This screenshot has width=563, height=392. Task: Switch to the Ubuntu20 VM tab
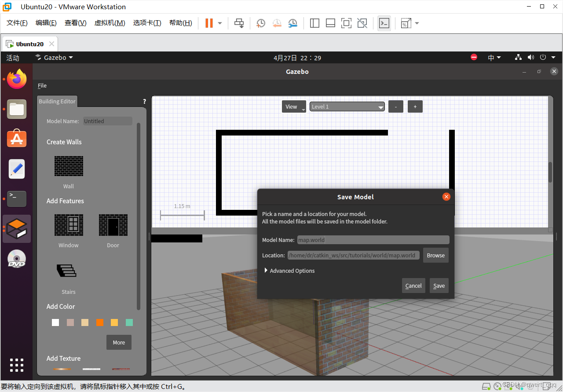pyautogui.click(x=30, y=44)
